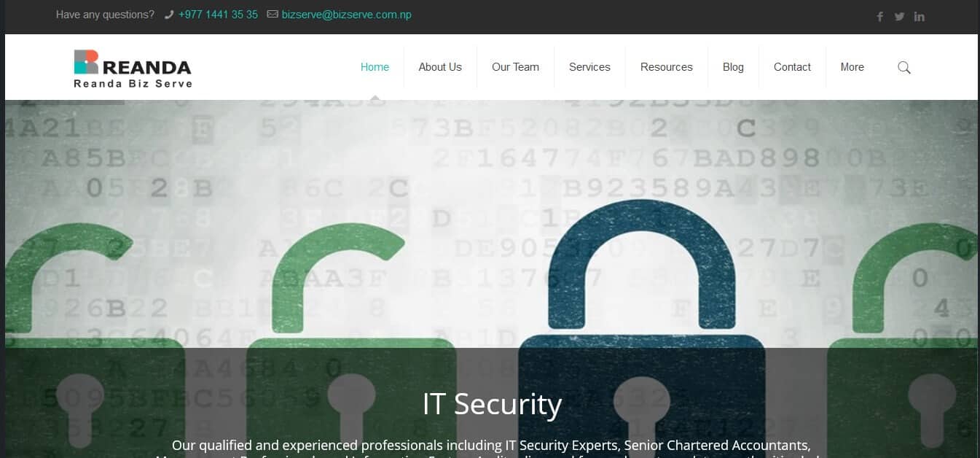Screen dimensions: 980x458
Task: Open the Contact page
Action: pos(792,67)
